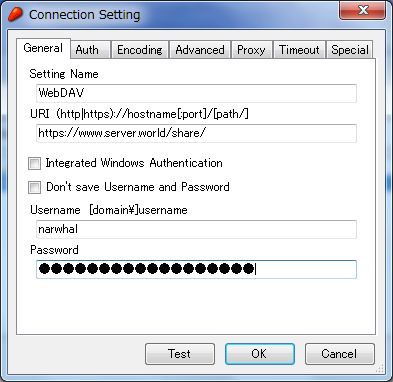Click the red app icon in title bar
Image resolution: width=393 pixels, height=382 pixels.
coord(16,14)
